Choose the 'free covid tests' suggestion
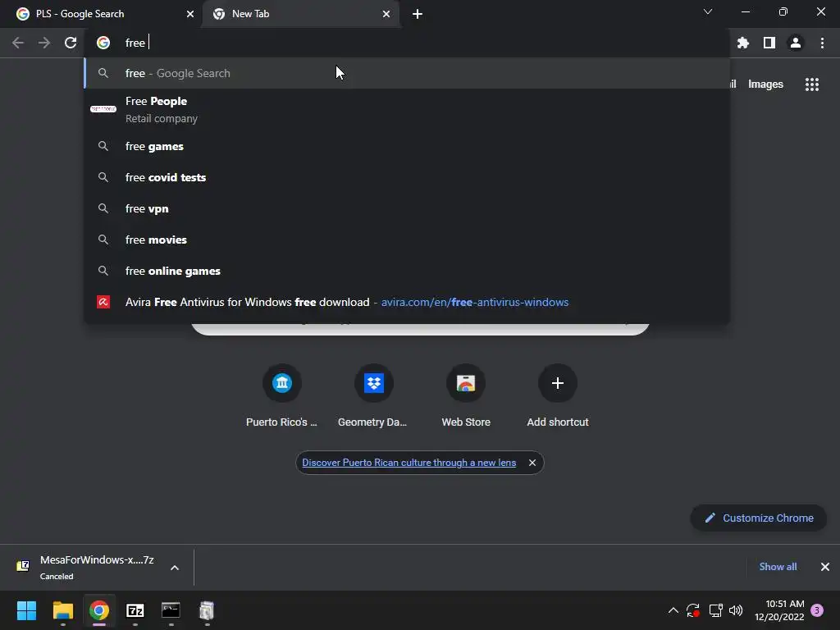Screen dimensions: 840x630 407,177
